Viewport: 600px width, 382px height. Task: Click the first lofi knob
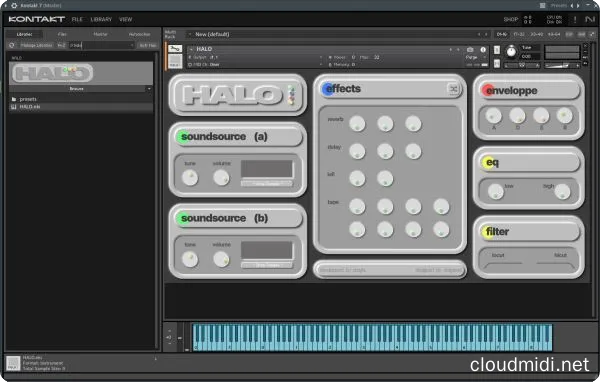point(357,178)
